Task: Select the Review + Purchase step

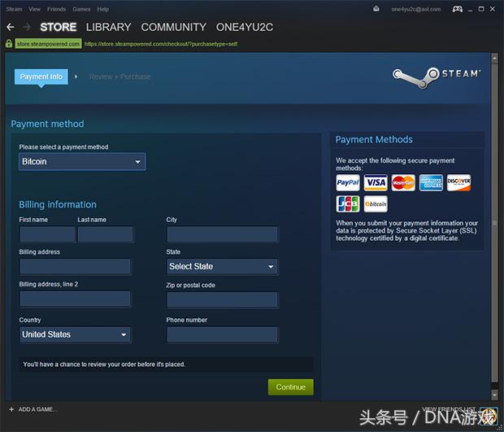Action: pos(119,76)
